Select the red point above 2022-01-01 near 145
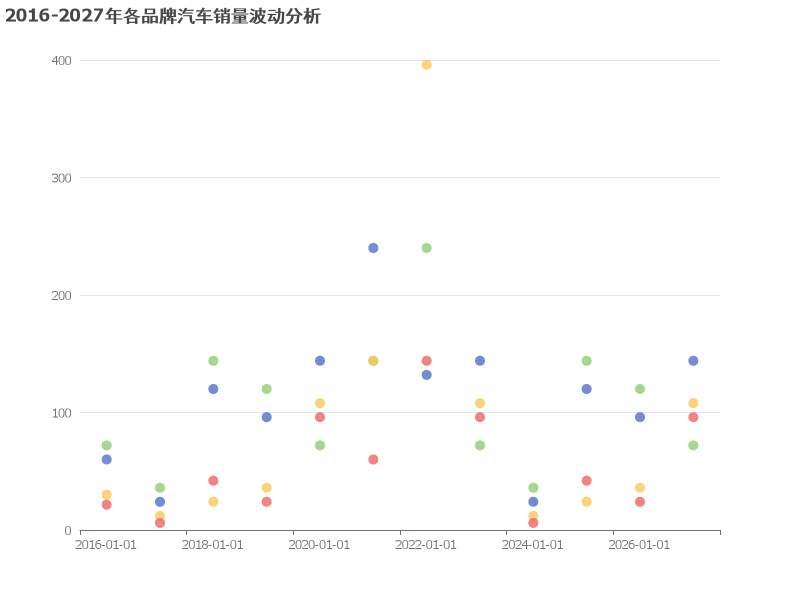The height and width of the screenshot is (600, 800). tap(427, 361)
